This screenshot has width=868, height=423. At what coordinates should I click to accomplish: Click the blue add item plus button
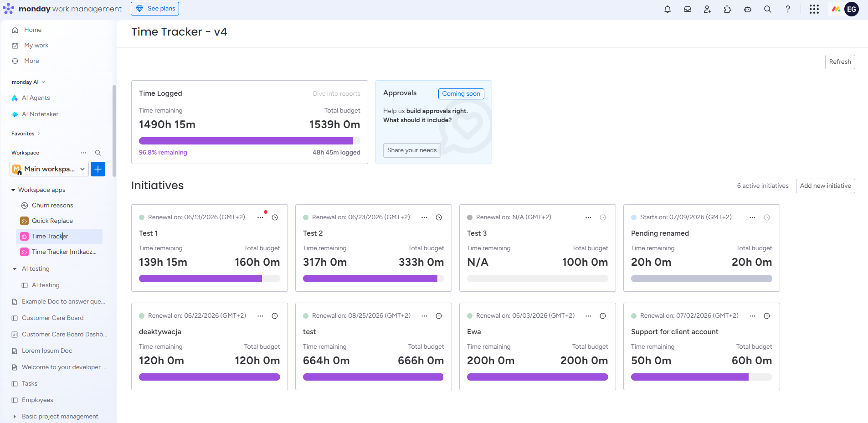[98, 169]
